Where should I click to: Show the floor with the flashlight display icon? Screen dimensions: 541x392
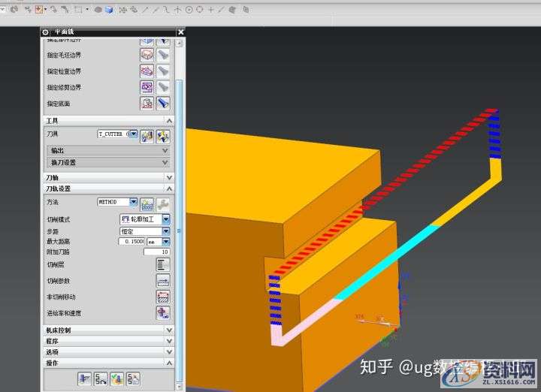(163, 104)
